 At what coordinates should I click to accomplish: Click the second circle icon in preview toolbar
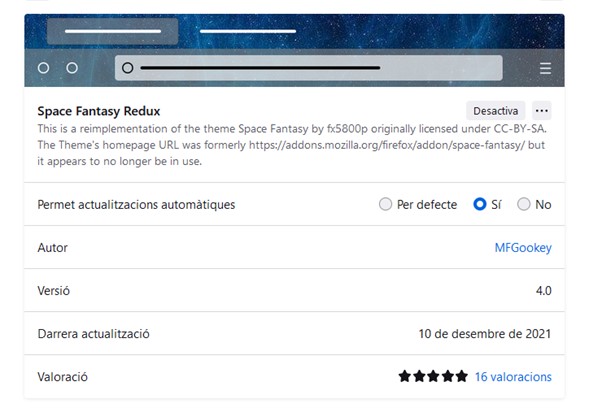[72, 68]
